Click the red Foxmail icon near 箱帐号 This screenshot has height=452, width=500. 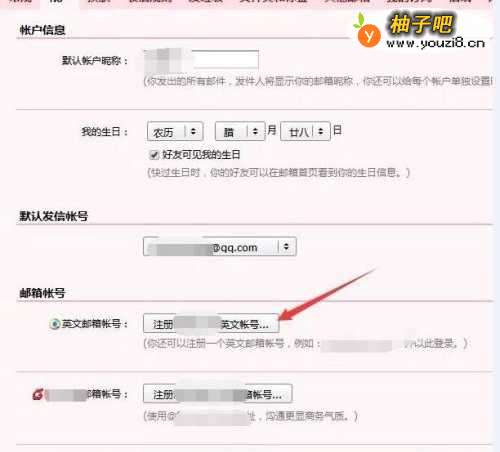(38, 395)
